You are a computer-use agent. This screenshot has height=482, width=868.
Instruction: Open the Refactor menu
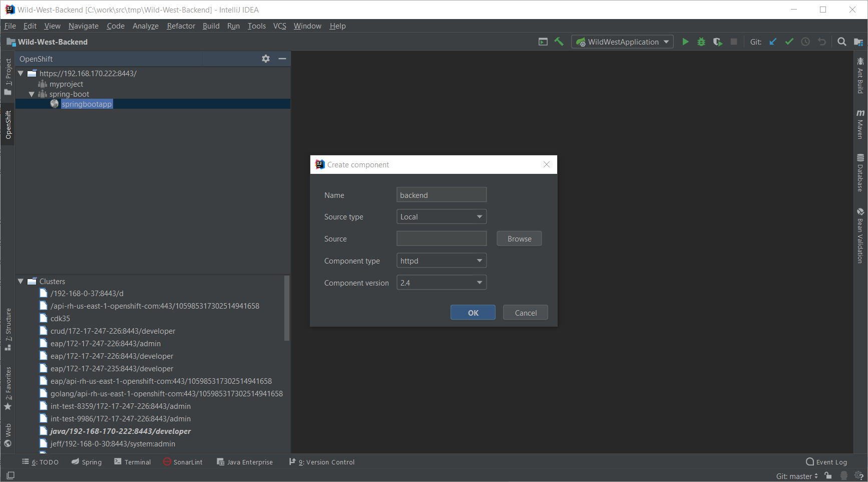tap(181, 26)
